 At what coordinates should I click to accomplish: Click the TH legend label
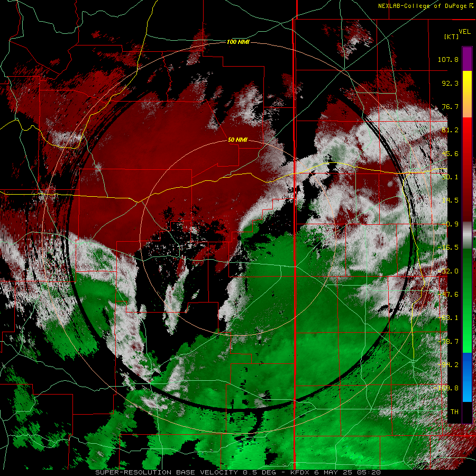pos(454,412)
